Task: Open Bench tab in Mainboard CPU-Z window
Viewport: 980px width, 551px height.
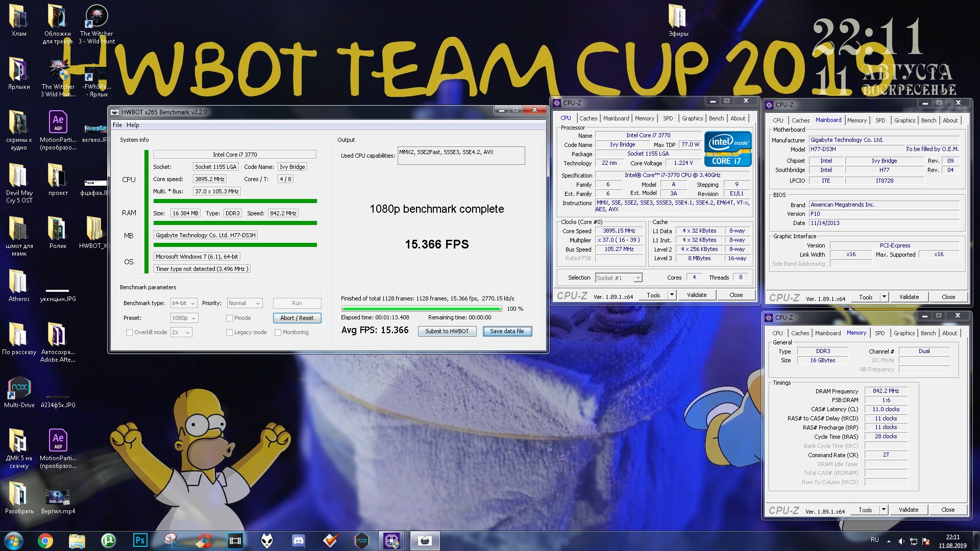Action: (928, 120)
